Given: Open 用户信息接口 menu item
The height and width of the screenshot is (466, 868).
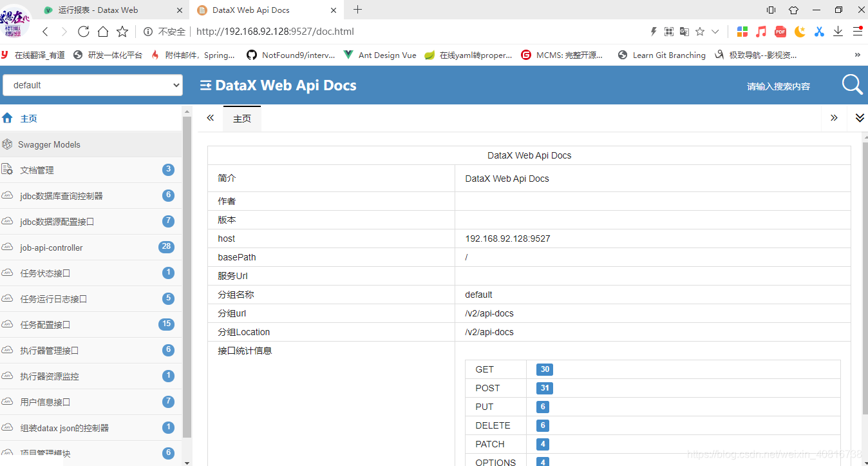Looking at the screenshot, I should [91, 402].
